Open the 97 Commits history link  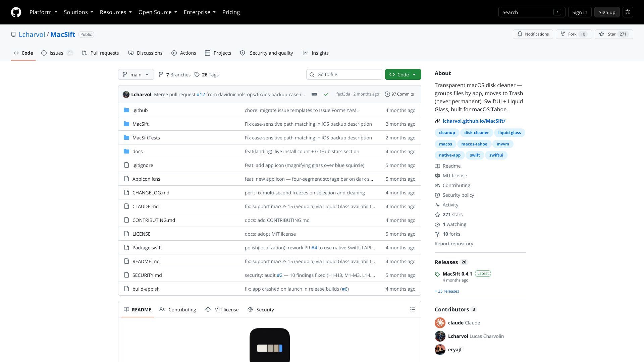point(399,94)
